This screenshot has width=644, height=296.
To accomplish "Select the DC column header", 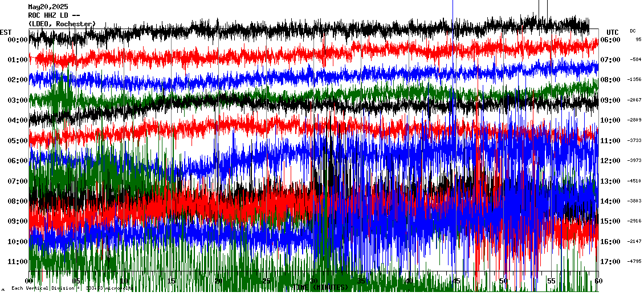I will click(x=633, y=31).
